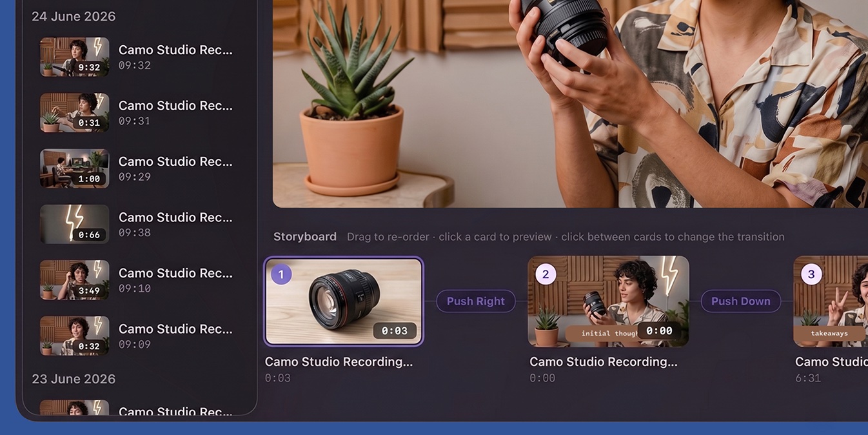Click the number 3 badge on storyboard card

coord(811,274)
